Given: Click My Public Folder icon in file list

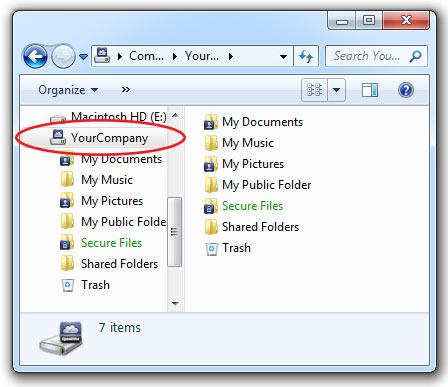Looking at the screenshot, I should coord(211,185).
